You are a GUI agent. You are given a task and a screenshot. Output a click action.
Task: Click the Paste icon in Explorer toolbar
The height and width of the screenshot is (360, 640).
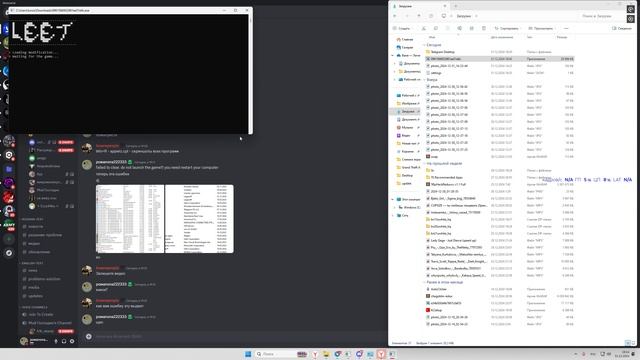point(447,29)
